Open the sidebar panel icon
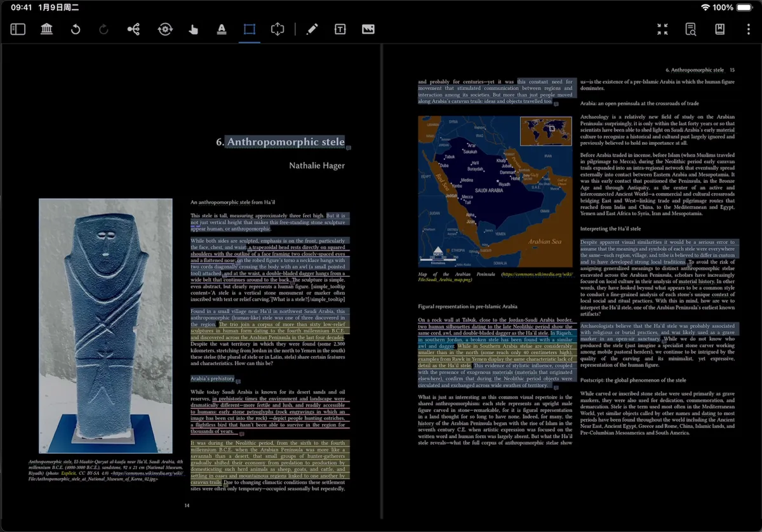762x532 pixels. click(x=18, y=29)
